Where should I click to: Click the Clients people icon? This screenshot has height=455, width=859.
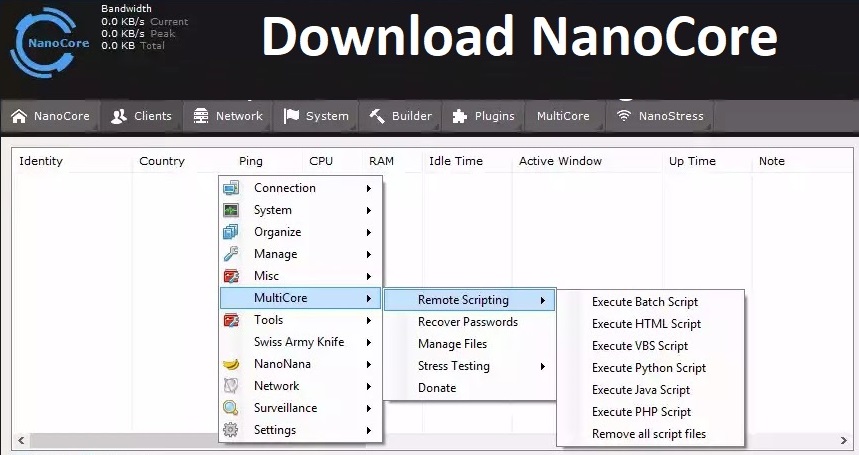click(118, 116)
